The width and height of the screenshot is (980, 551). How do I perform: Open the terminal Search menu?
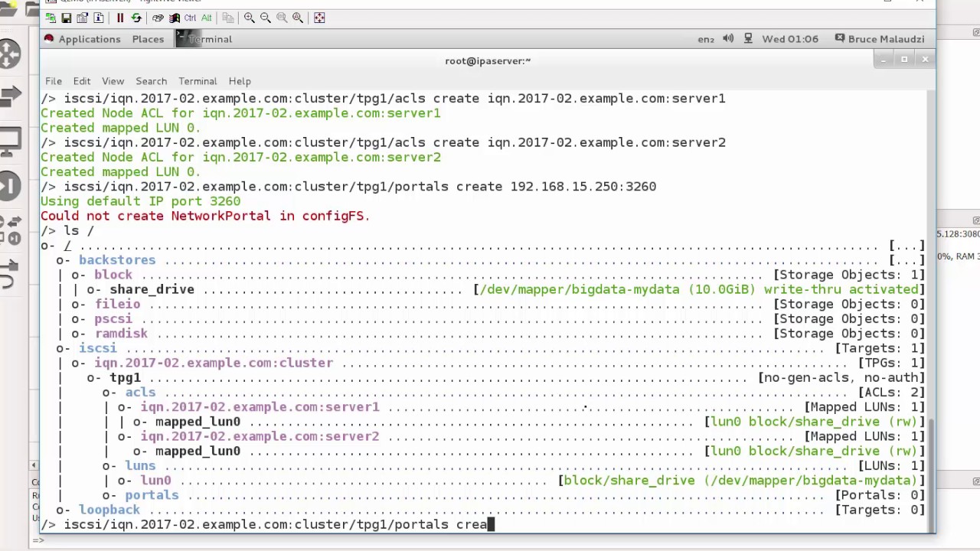coord(151,81)
